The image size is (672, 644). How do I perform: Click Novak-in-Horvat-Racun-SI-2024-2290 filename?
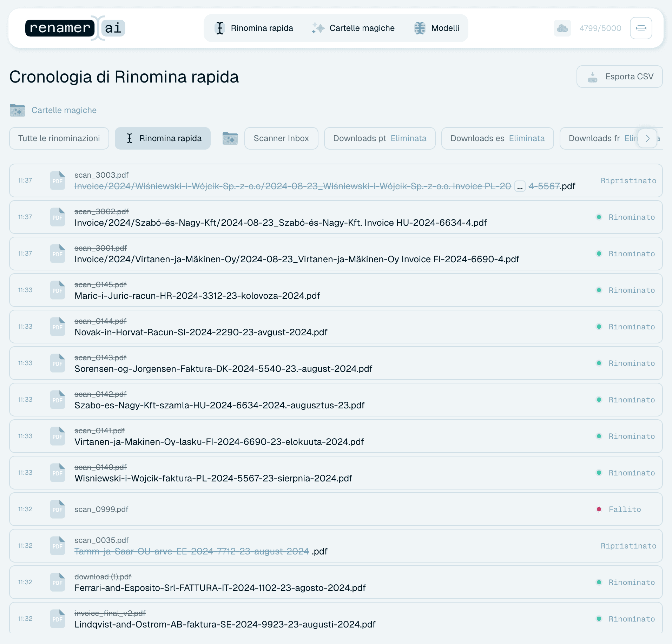(x=201, y=332)
